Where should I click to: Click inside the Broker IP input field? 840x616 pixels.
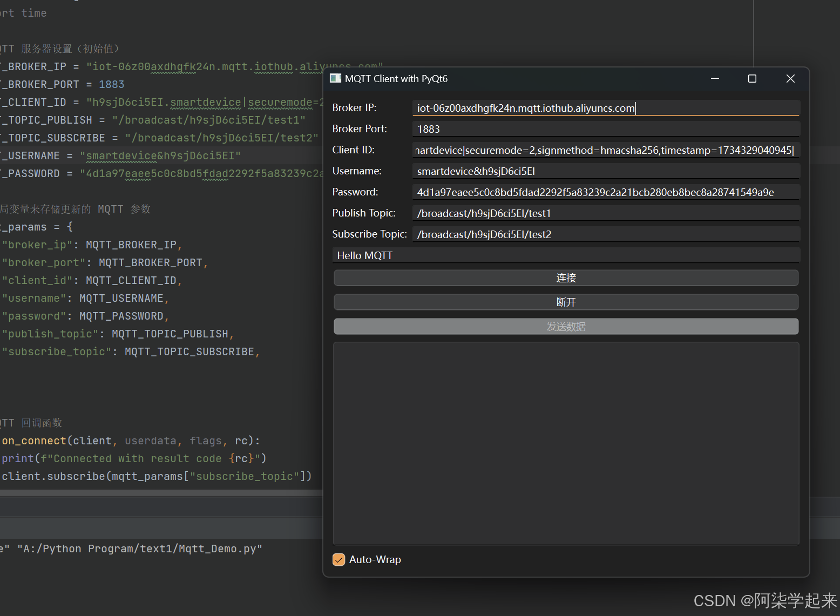coord(605,108)
